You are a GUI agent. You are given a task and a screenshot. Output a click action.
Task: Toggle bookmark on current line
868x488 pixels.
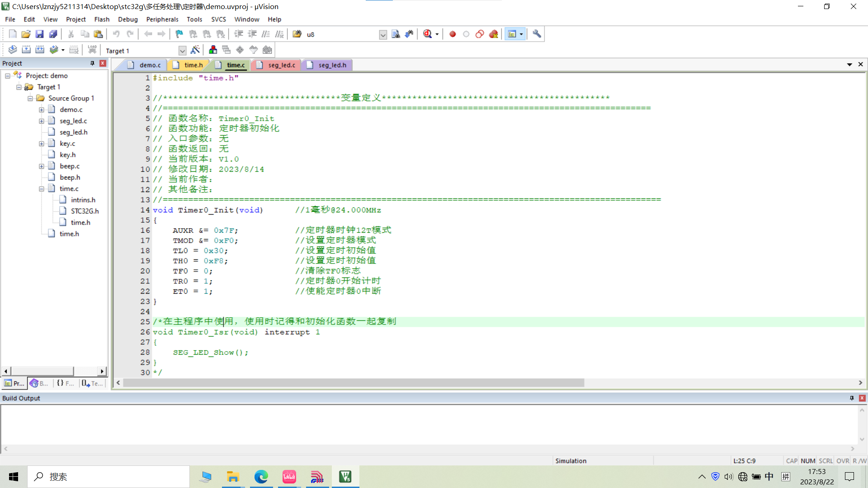(x=179, y=34)
